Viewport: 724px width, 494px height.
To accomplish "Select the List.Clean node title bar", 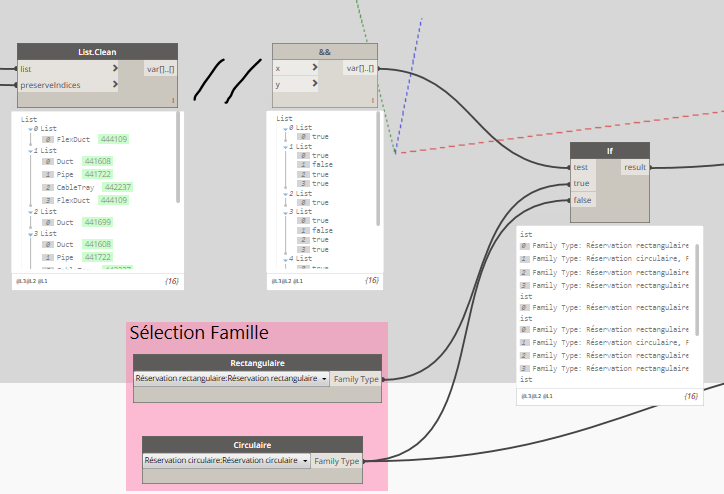I will coord(97,52).
